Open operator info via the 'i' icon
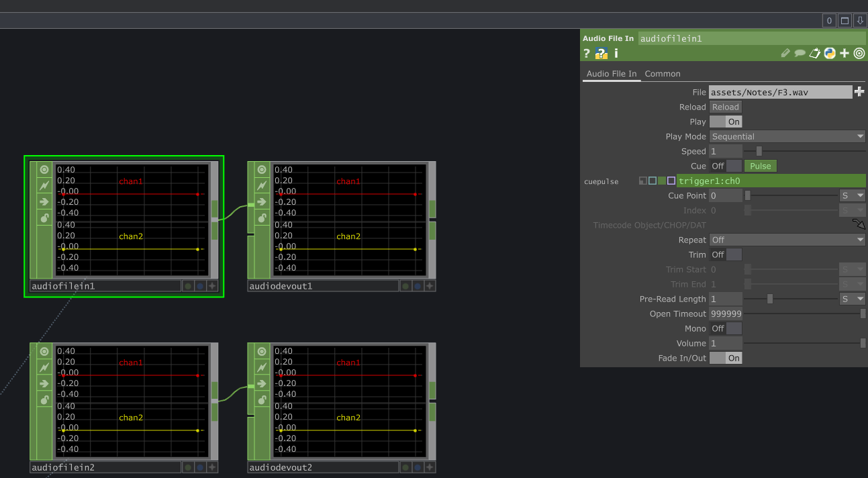This screenshot has width=868, height=478. (x=616, y=54)
